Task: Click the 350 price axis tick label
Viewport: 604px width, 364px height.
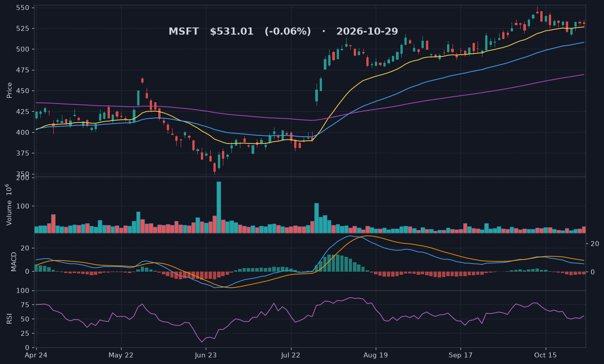Action: (x=23, y=174)
